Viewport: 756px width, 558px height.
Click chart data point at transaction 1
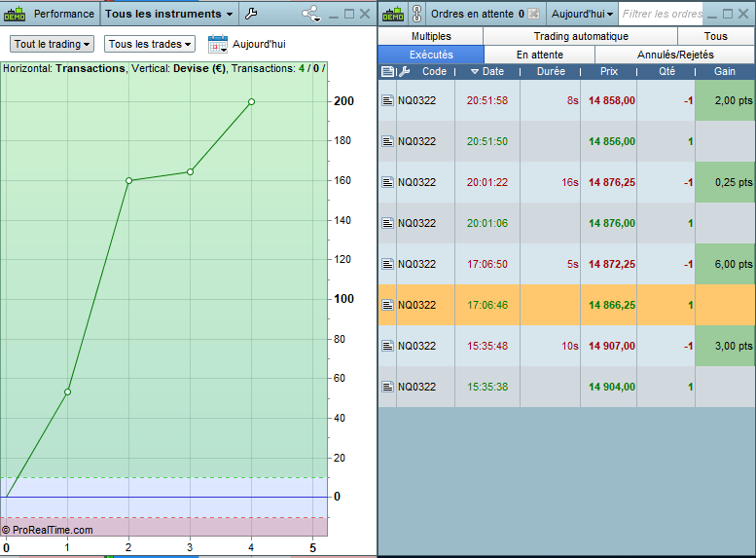point(67,391)
